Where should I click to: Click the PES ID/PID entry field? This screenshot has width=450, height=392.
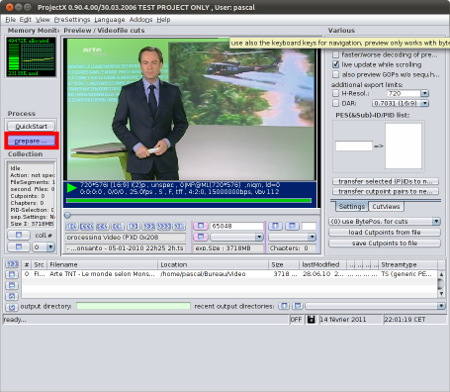[x=354, y=146]
